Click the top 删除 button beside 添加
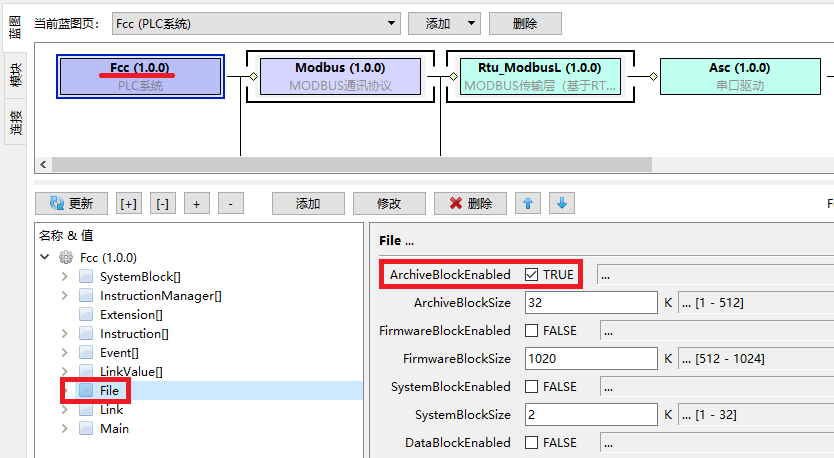 coord(525,23)
